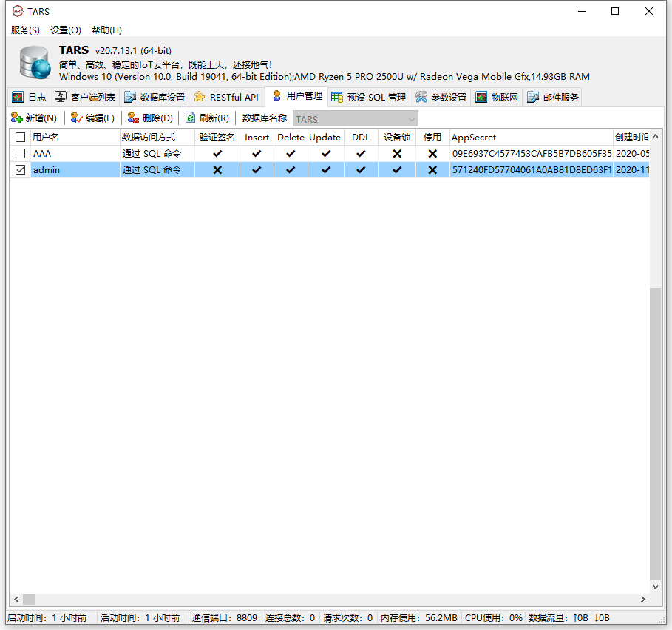Click the vertical scrollbar thumb
This screenshot has width=672, height=630.
pos(655,434)
